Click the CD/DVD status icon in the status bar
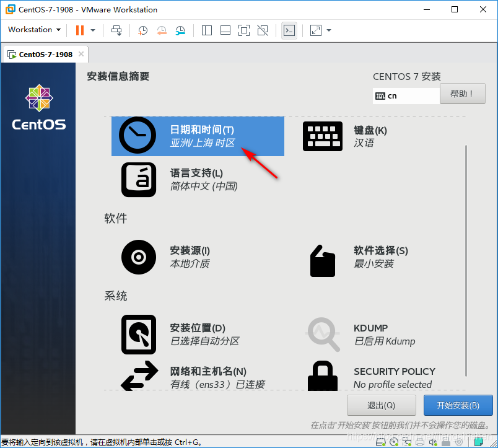Image resolution: width=498 pixels, height=448 pixels. click(x=395, y=442)
